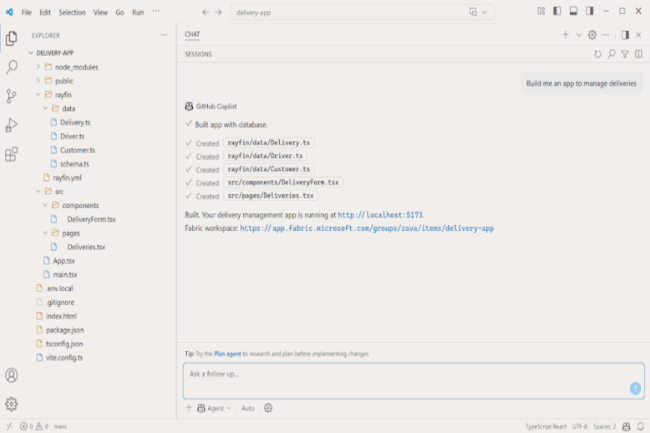The image size is (650, 433).
Task: Open remote window indicator in status bar
Action: coord(9,426)
